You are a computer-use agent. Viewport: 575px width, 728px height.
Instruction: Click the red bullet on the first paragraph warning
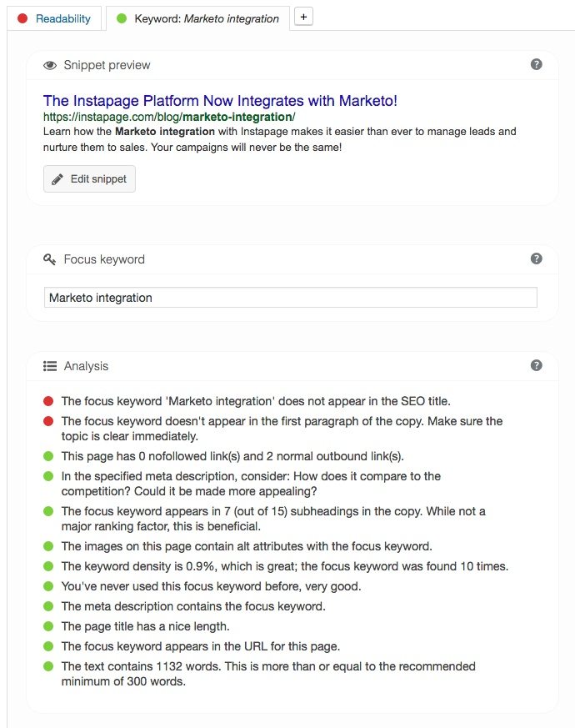point(48,421)
